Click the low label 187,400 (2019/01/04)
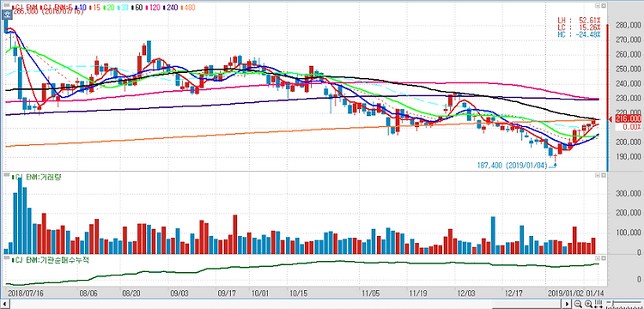This screenshot has width=644, height=309. (x=513, y=166)
